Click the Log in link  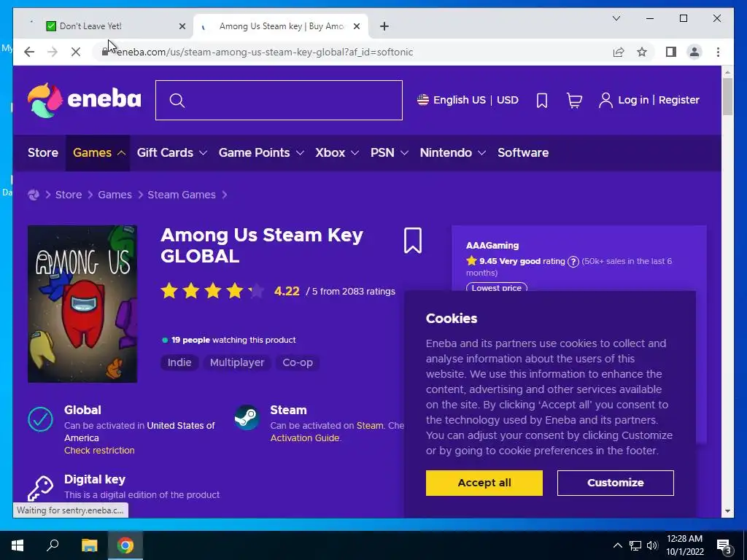coord(633,100)
